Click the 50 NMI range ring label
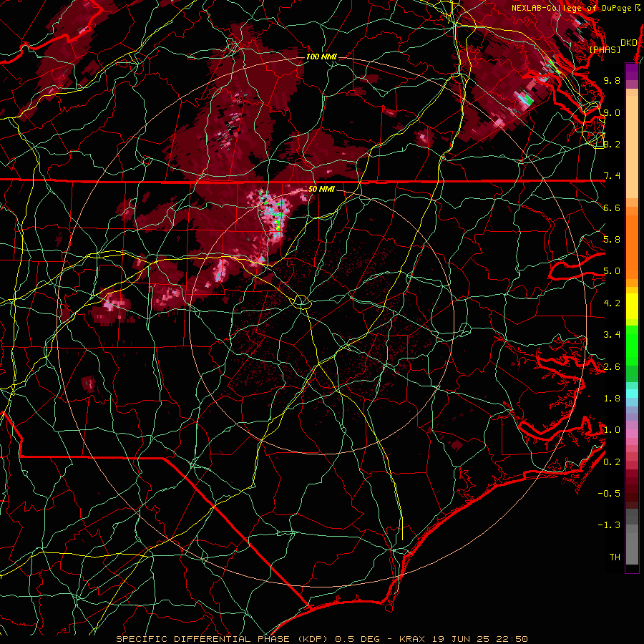 [321, 190]
